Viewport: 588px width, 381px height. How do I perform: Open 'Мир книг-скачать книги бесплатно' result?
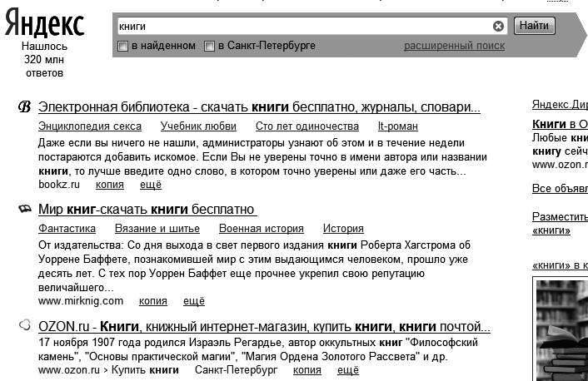click(x=147, y=209)
